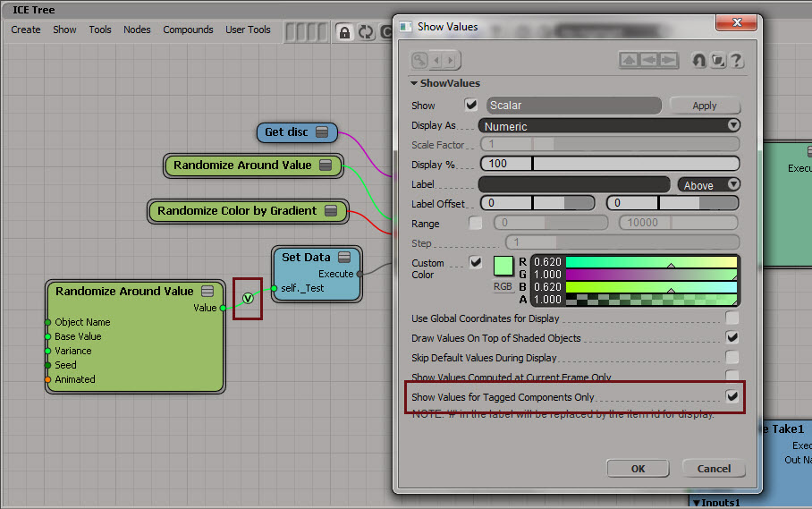Collapse the ShowValues section

(415, 83)
